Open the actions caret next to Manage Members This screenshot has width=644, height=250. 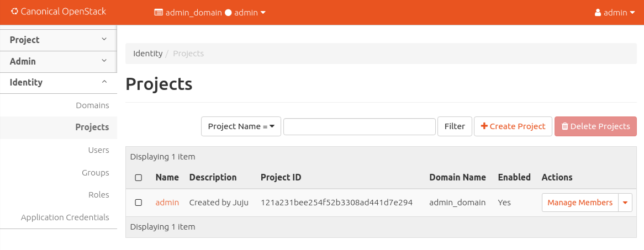click(625, 203)
